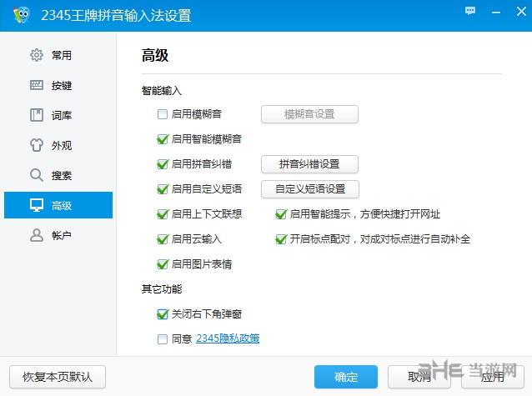Click the user icon for 帐户
This screenshot has height=396, width=532.
pos(37,235)
